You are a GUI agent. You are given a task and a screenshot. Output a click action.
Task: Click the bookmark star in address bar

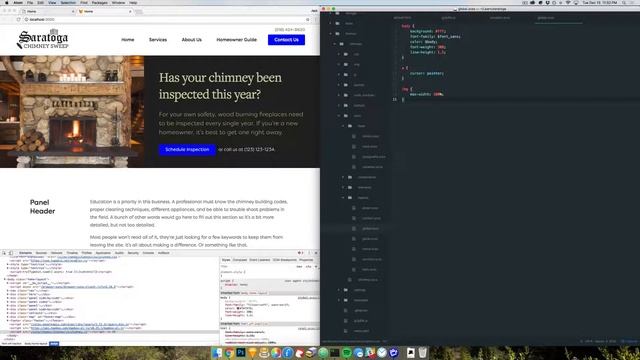tap(307, 19)
